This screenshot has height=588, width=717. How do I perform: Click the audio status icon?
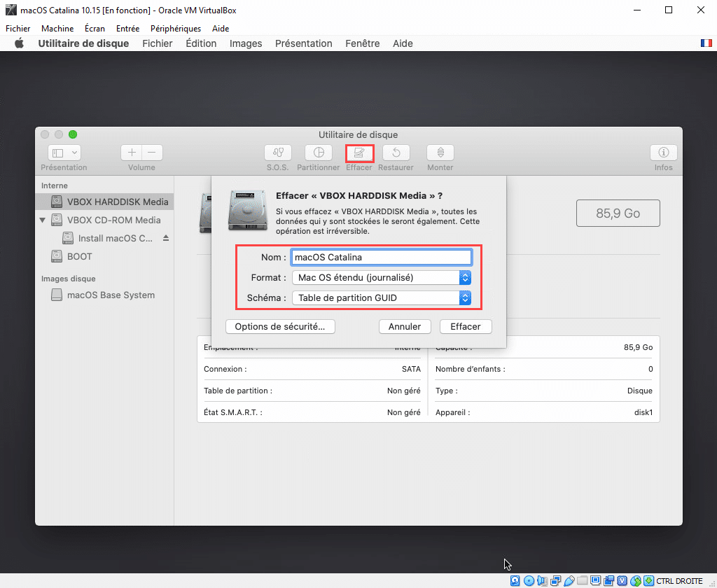click(543, 581)
